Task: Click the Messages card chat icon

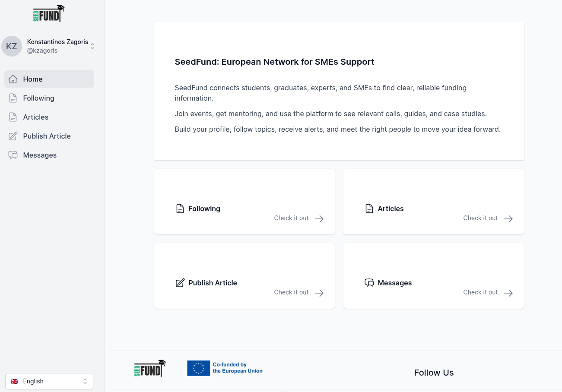Action: pos(369,283)
